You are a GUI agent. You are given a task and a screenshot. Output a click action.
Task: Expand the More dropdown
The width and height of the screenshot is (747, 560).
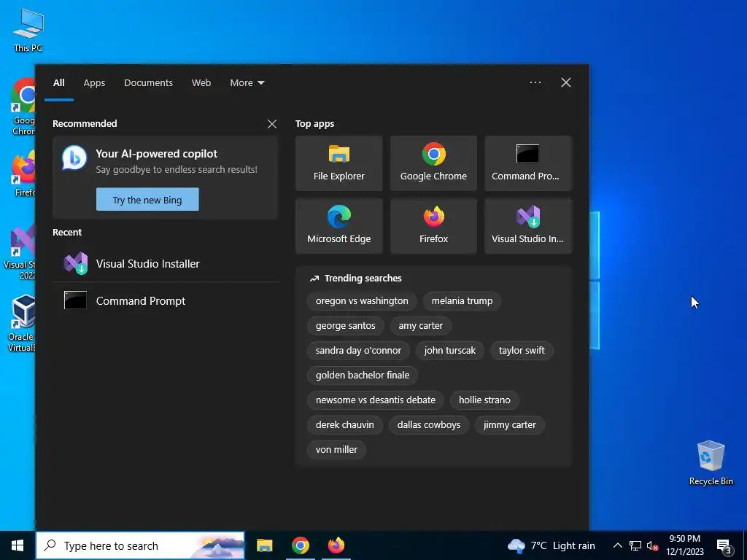coord(247,83)
